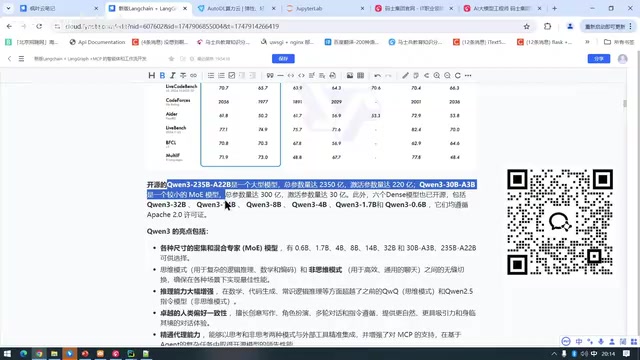Open the grid menu in the floating IME toolbar
The width and height of the screenshot is (640, 360).
634,341
